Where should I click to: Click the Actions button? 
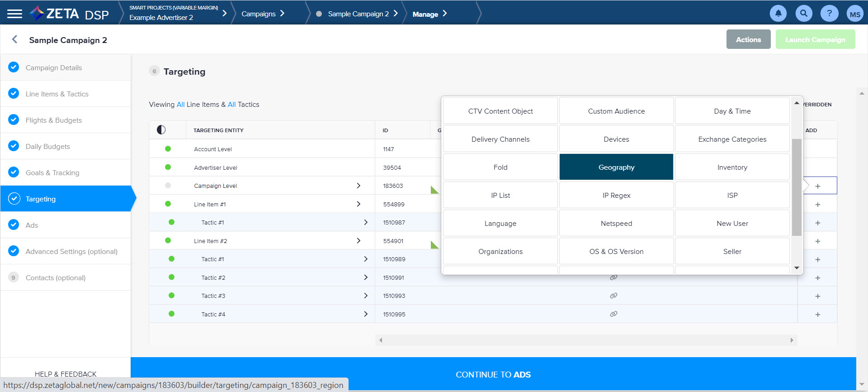coord(748,39)
